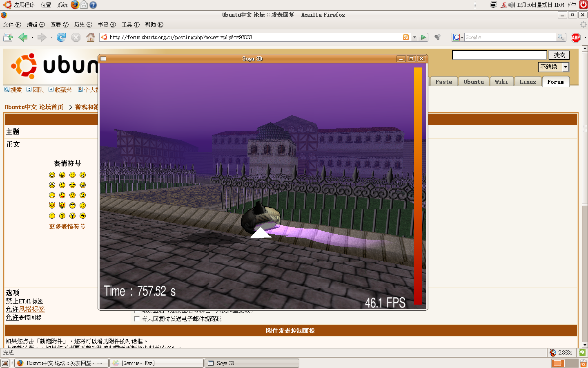The height and width of the screenshot is (368, 588).
Task: Open the trash in bottom panel
Action: coord(583,363)
